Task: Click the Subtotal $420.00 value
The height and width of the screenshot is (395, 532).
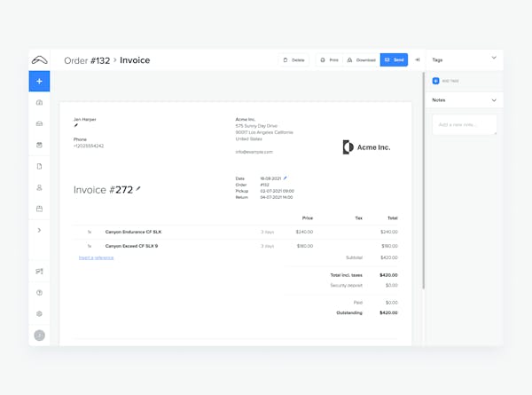Action: tap(389, 257)
